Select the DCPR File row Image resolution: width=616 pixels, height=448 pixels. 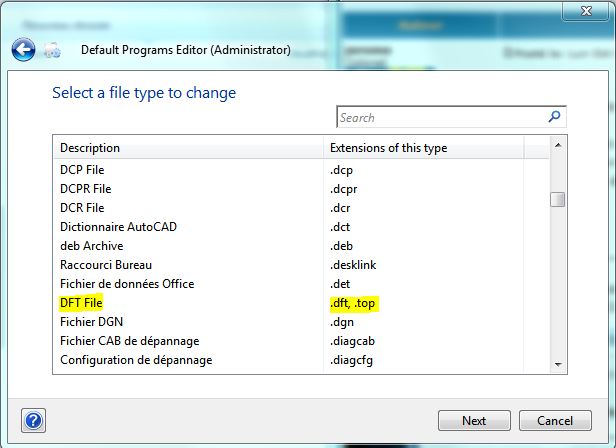coord(301,189)
